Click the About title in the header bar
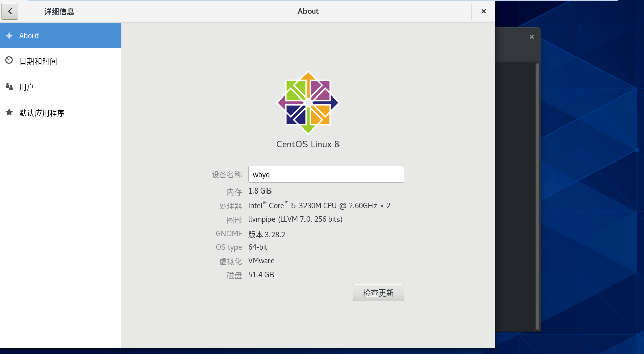Screen dimensions: 644x354 point(308,11)
